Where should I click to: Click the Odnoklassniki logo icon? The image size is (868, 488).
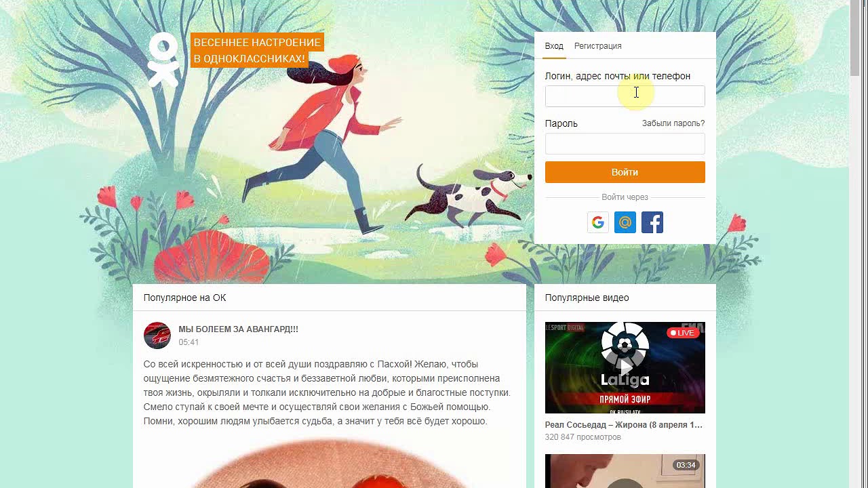(163, 60)
